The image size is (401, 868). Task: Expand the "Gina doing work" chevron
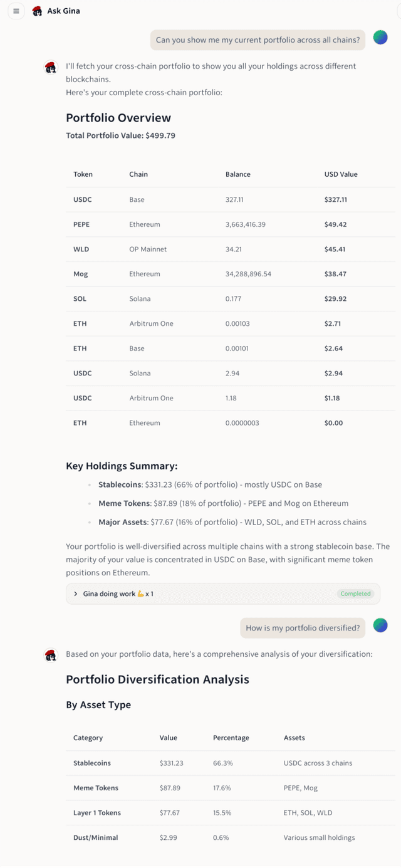pos(76,593)
